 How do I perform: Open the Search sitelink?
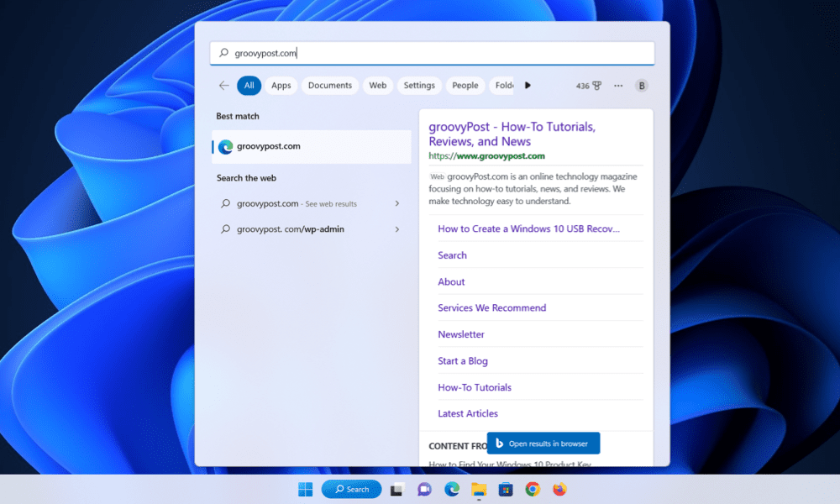click(x=452, y=255)
